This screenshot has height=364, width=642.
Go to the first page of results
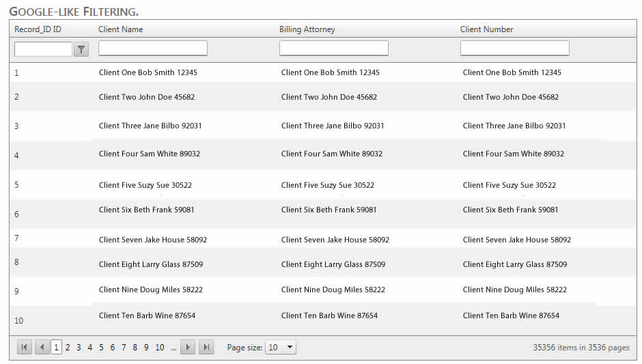click(25, 348)
